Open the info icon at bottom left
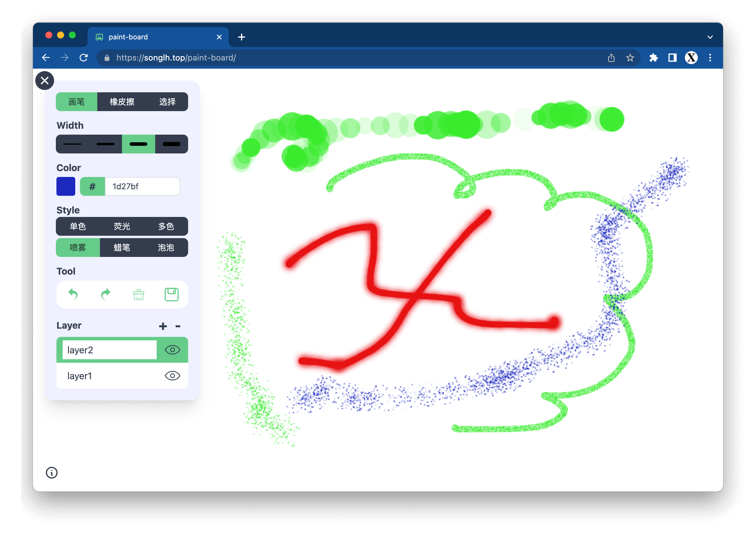 [52, 472]
